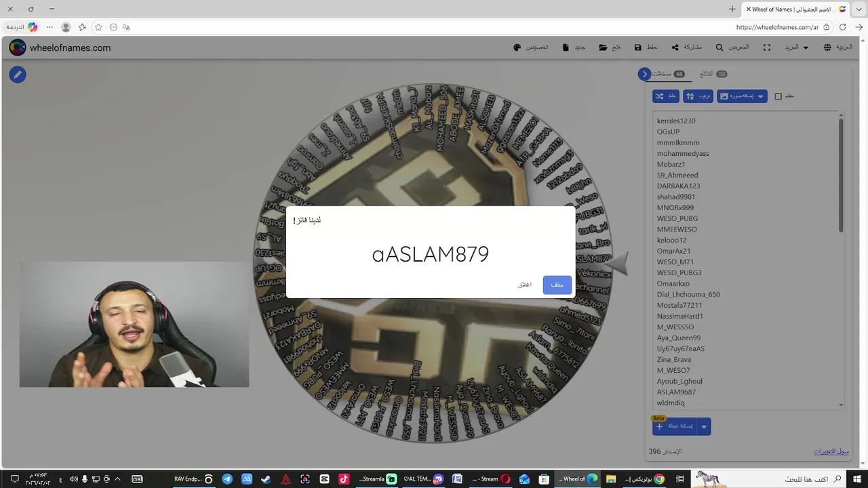868x488 pixels.
Task: Click the add wheel button
Action: [674, 426]
